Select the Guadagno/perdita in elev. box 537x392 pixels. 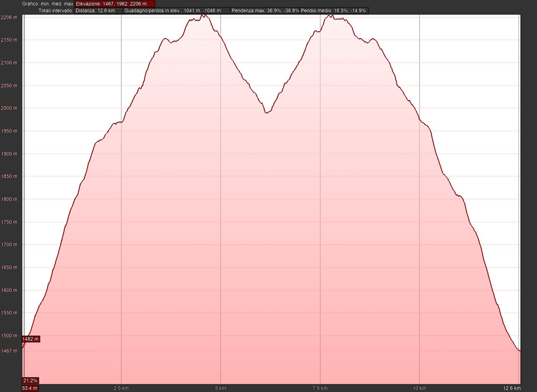pos(176,11)
